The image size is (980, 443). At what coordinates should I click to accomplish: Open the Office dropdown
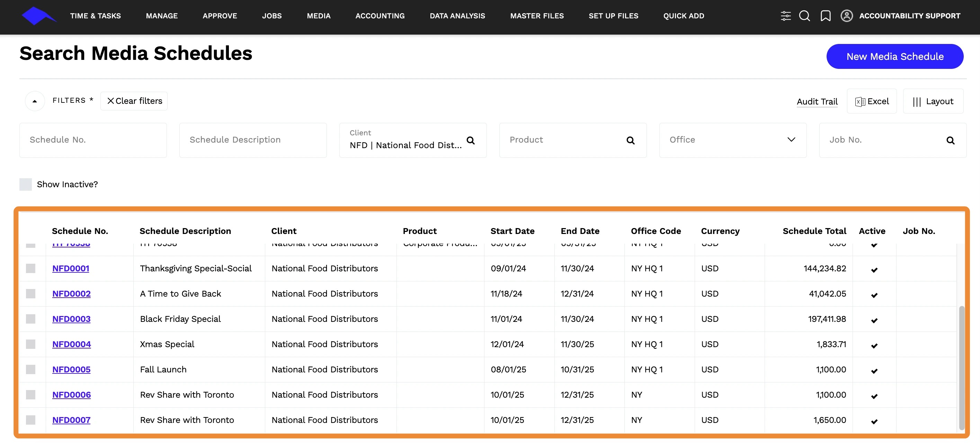[732, 140]
